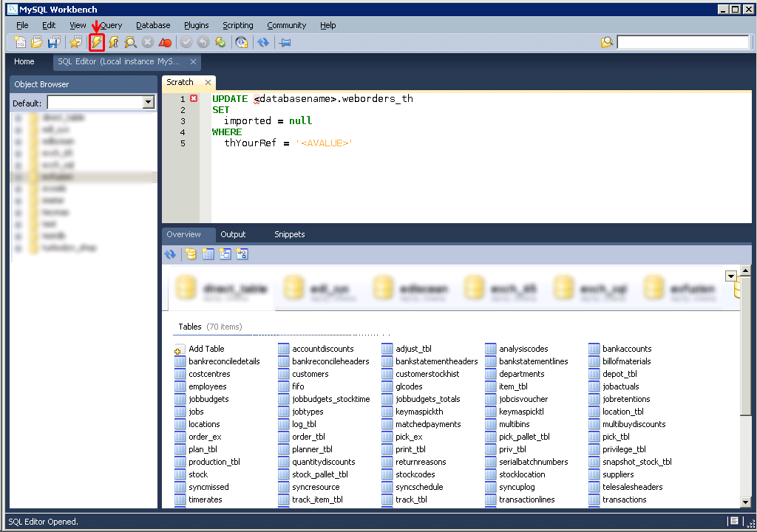Stop the query being executed
Screen dimensions: 757x532
[x=148, y=42]
